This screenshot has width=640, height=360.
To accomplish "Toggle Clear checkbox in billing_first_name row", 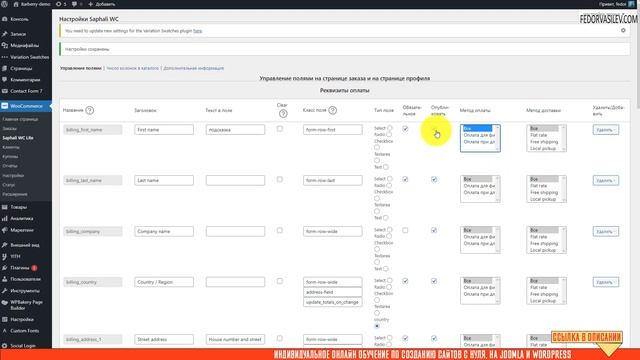I will 280,129.
